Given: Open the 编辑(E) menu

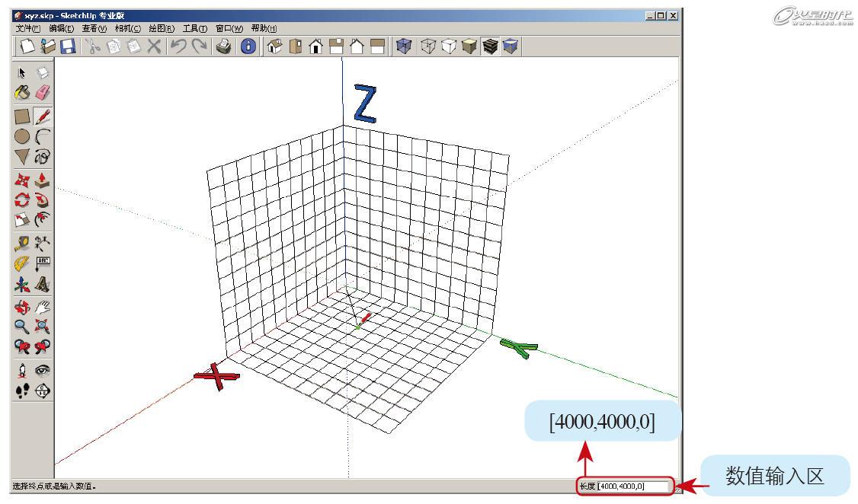Looking at the screenshot, I should [x=61, y=28].
